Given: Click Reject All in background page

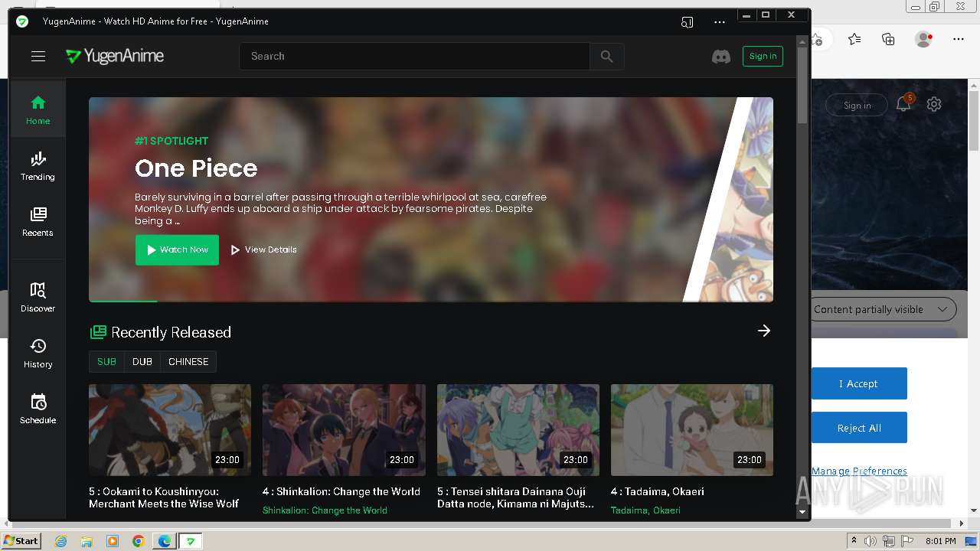Looking at the screenshot, I should pyautogui.click(x=859, y=428).
